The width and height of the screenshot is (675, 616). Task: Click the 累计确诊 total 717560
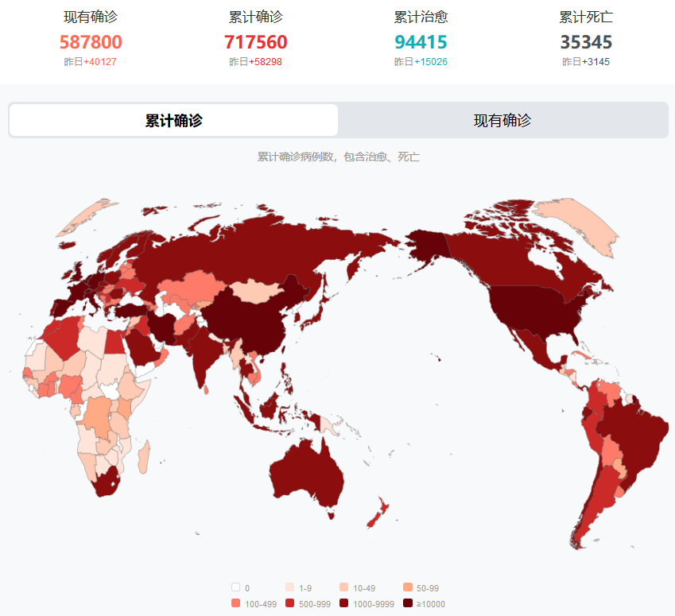click(x=255, y=42)
